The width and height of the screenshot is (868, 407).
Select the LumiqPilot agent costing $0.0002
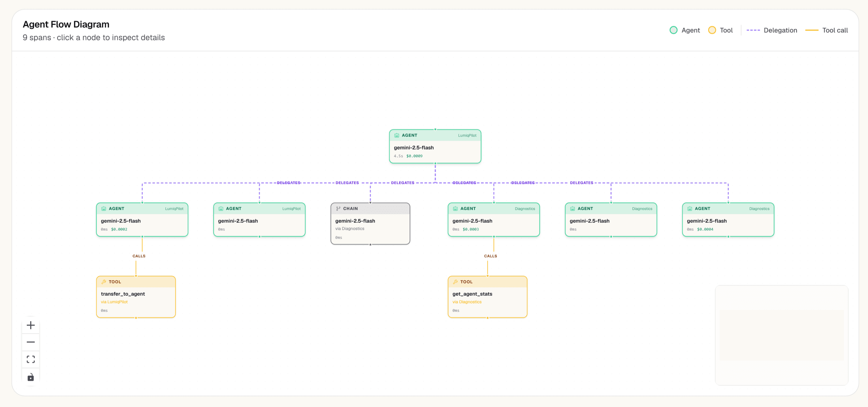[x=142, y=219]
